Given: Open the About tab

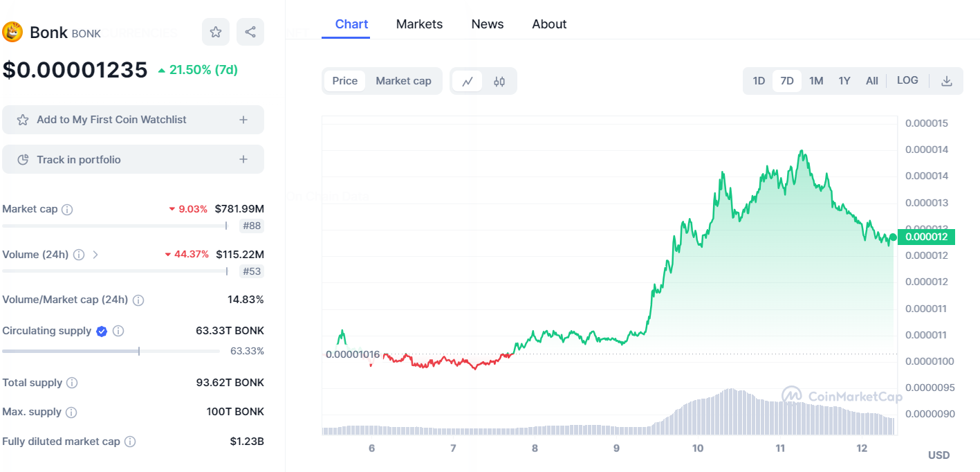Looking at the screenshot, I should coord(549,24).
